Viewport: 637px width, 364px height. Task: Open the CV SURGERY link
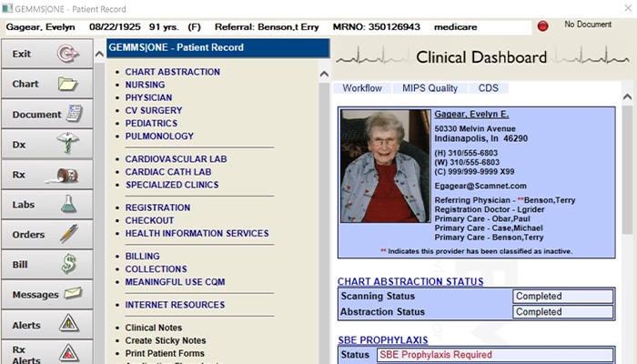(x=154, y=110)
